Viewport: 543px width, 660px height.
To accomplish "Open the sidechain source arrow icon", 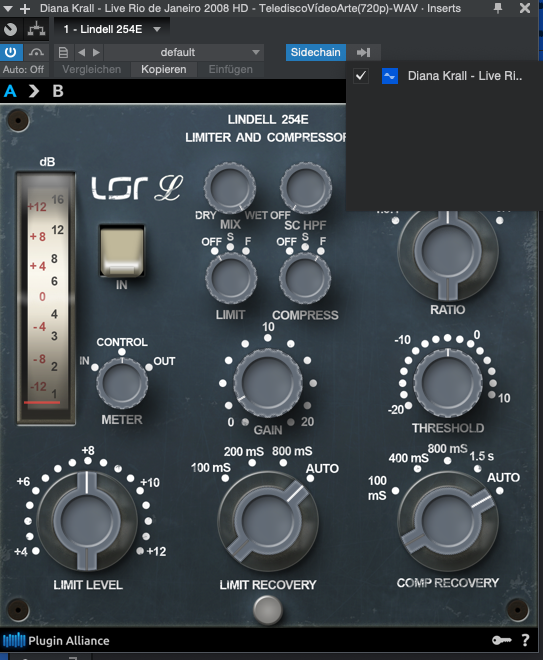I will 364,52.
